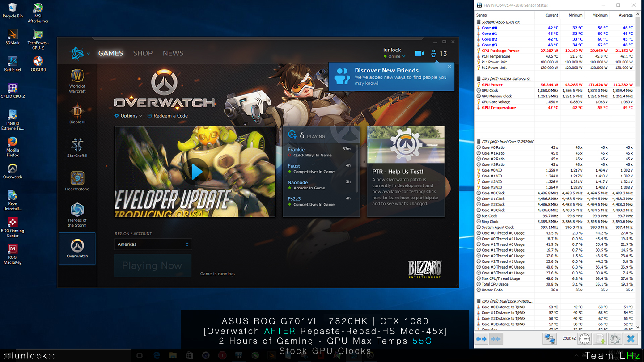
Task: Expand the Overwatch Options dropdown
Action: [128, 116]
